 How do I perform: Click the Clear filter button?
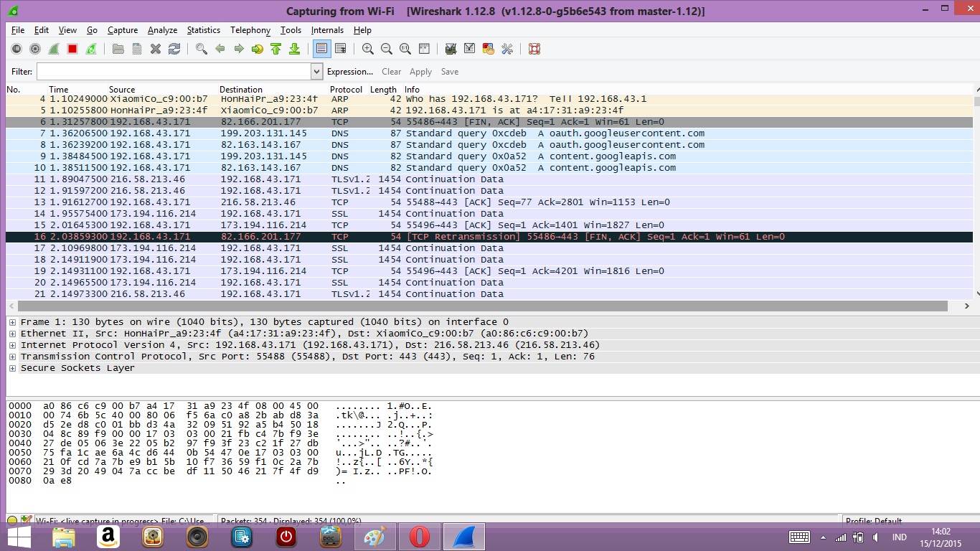pos(392,72)
